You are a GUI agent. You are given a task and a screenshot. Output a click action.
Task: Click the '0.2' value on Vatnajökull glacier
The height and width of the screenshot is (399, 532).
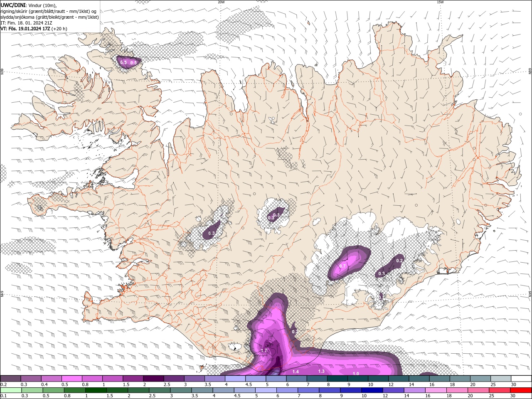pyautogui.click(x=399, y=261)
